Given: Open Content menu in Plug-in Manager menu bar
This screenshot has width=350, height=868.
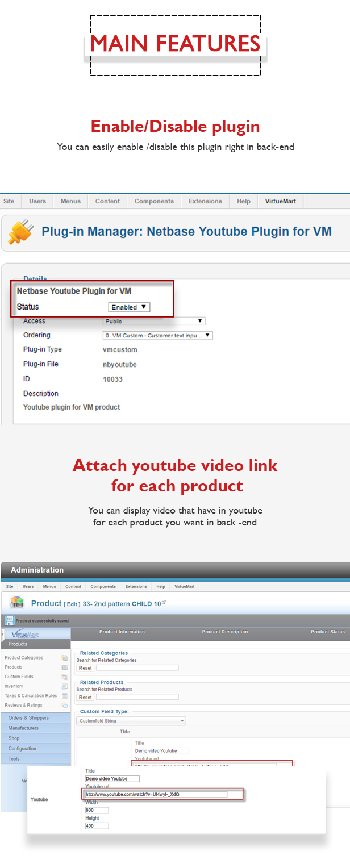Looking at the screenshot, I should [x=107, y=201].
